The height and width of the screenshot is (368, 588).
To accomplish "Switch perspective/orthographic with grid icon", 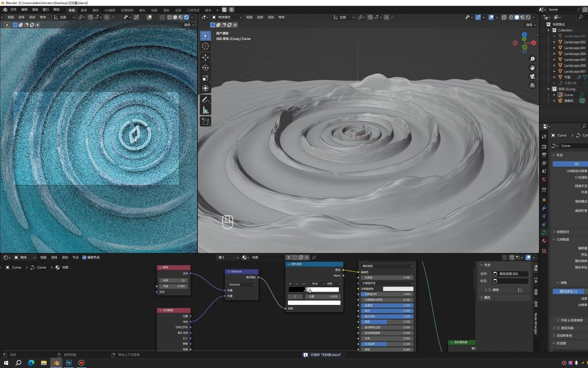I will 533,85.
